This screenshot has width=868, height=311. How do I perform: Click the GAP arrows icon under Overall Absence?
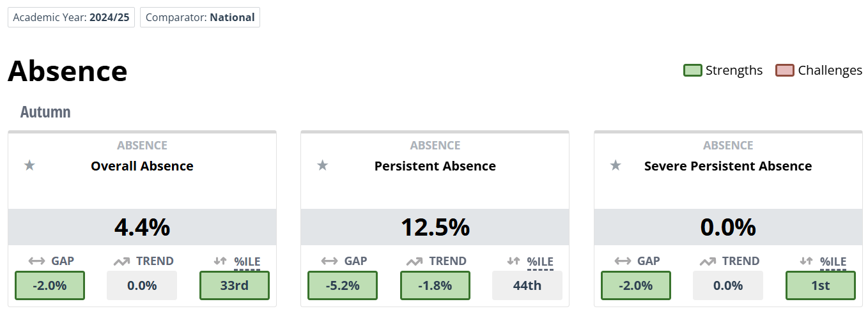point(37,261)
